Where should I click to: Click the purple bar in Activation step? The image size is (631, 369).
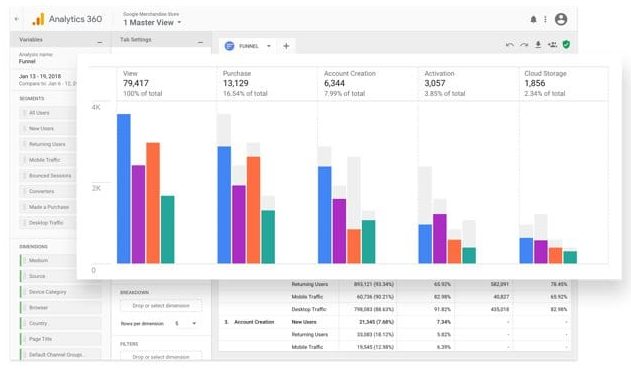440,239
